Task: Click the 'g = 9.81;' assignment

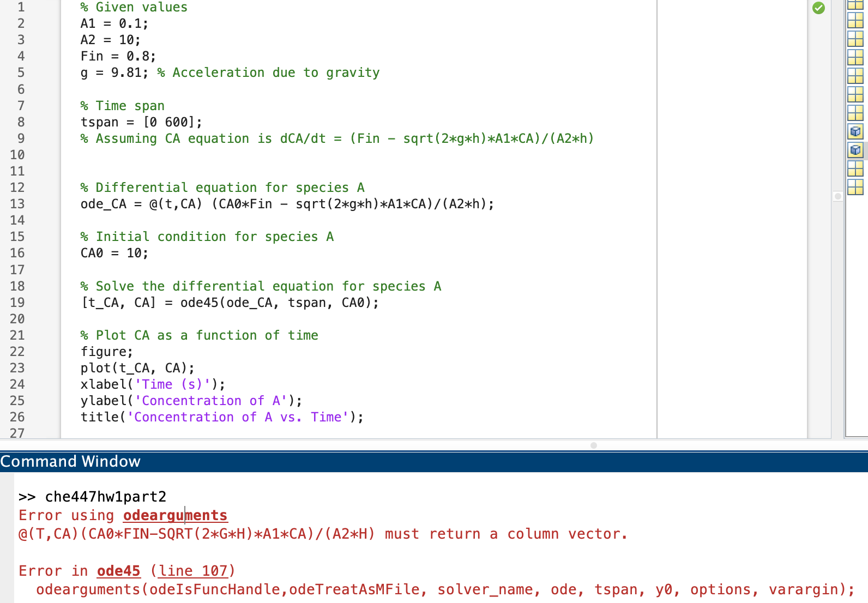Action: tap(114, 73)
